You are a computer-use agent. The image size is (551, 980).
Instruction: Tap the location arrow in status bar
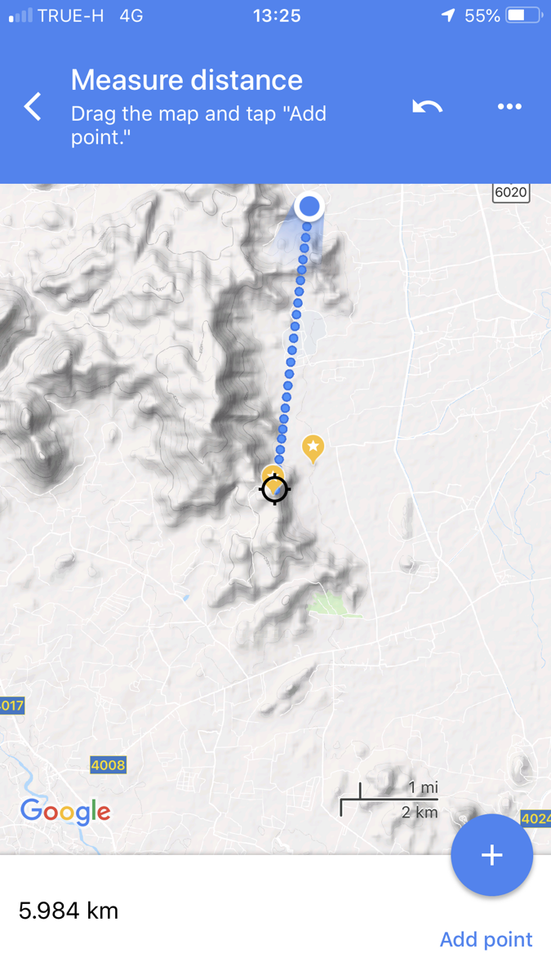[x=448, y=15]
